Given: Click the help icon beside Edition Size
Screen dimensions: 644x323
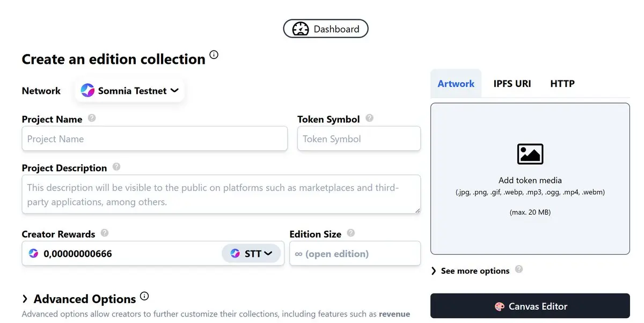Looking at the screenshot, I should (351, 233).
